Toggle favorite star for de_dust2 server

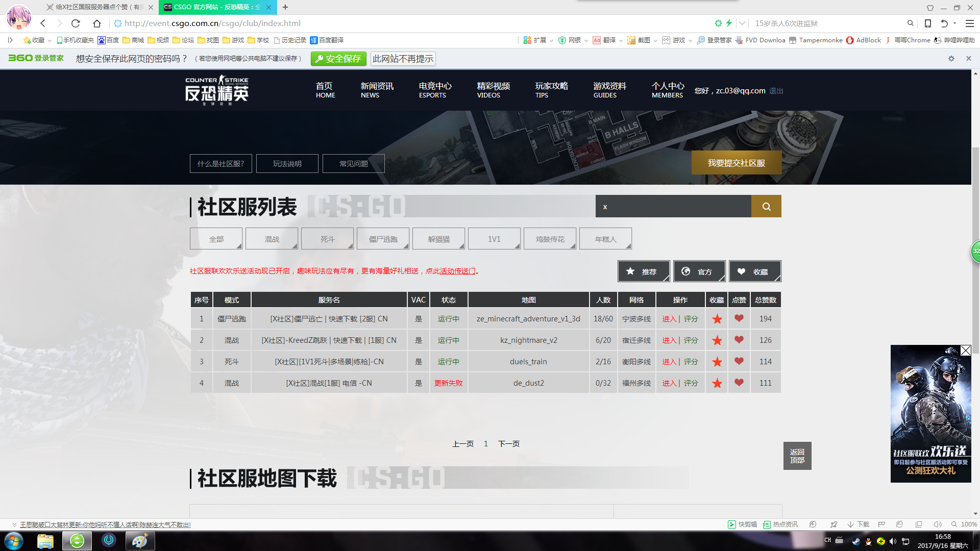(x=717, y=383)
